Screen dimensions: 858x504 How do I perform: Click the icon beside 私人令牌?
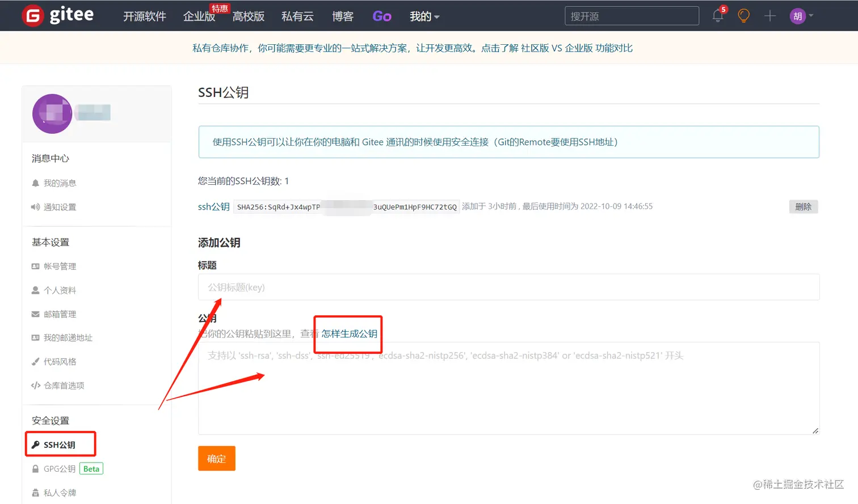point(35,493)
